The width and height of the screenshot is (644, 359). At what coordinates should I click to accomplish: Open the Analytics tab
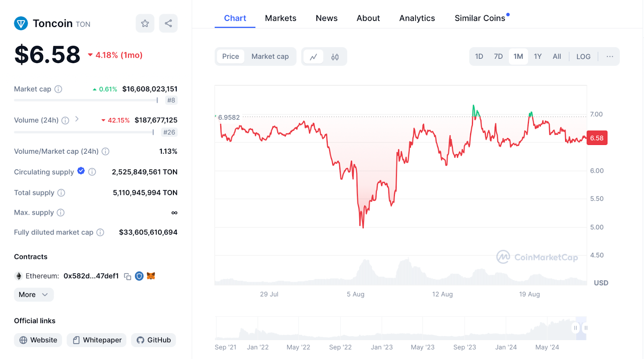click(x=417, y=18)
